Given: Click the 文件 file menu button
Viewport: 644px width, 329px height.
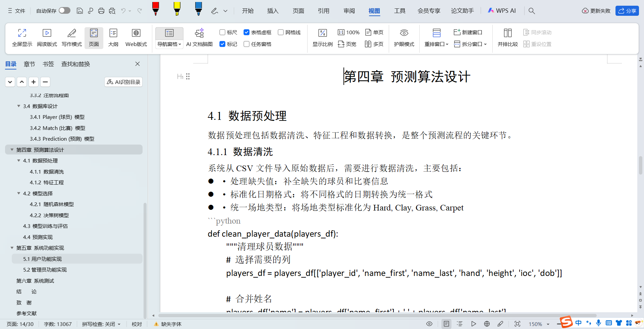Looking at the screenshot, I should coord(17,11).
